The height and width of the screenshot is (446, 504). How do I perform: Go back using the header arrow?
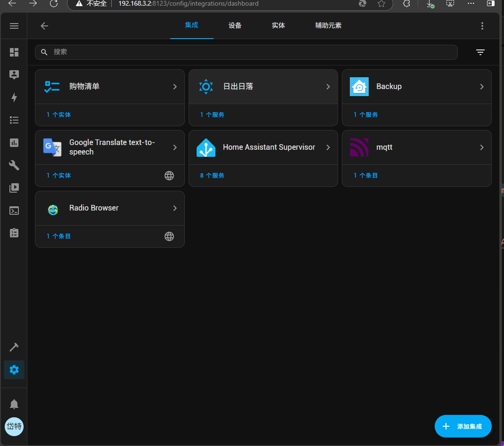44,26
